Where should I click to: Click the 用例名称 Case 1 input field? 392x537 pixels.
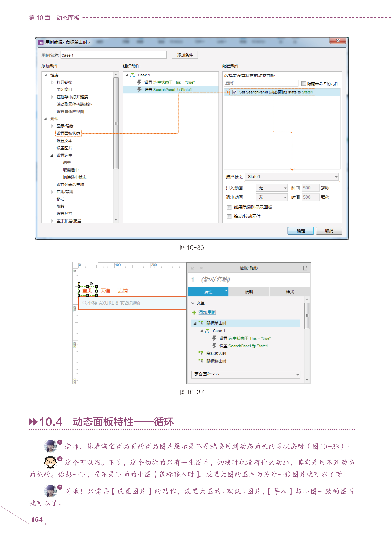click(x=113, y=55)
